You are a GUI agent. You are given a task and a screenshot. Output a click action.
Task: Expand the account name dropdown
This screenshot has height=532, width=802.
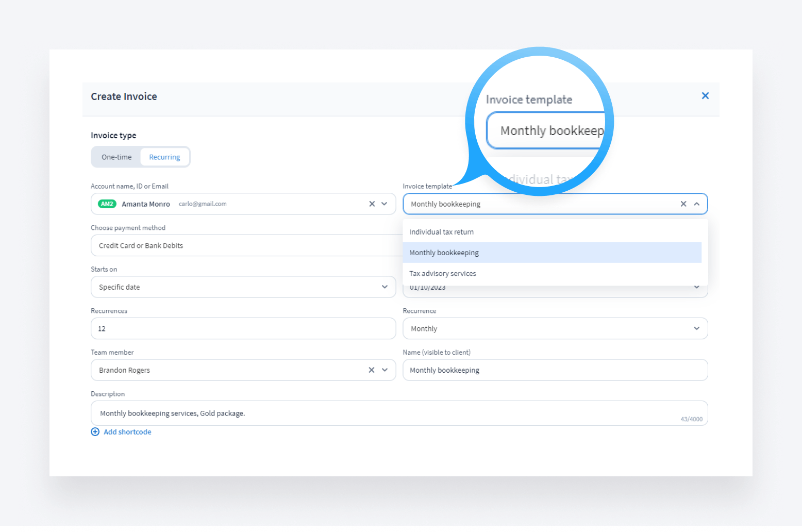pos(385,204)
